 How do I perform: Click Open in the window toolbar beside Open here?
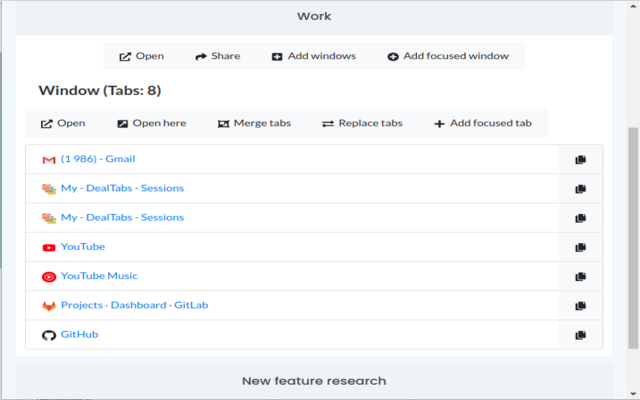(63, 123)
